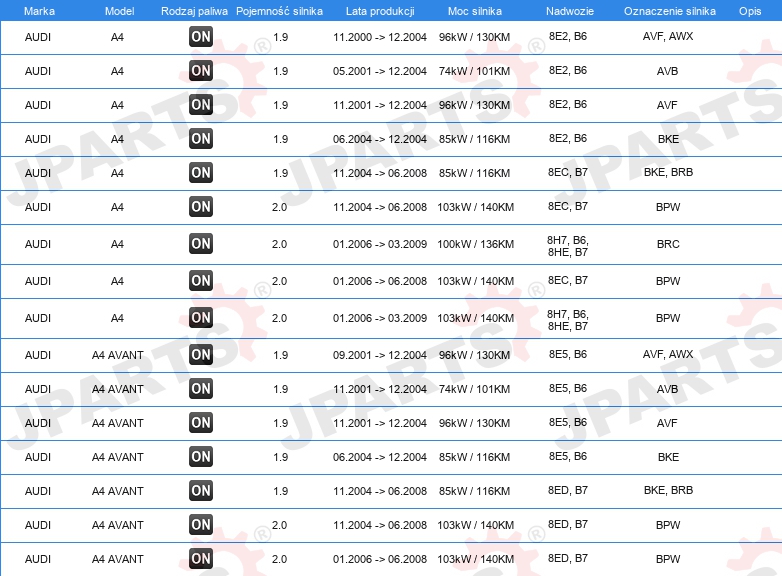Click the ON icon in the A4 AVANT 11.2001 AVF row
This screenshot has height=576, width=782.
click(x=201, y=422)
